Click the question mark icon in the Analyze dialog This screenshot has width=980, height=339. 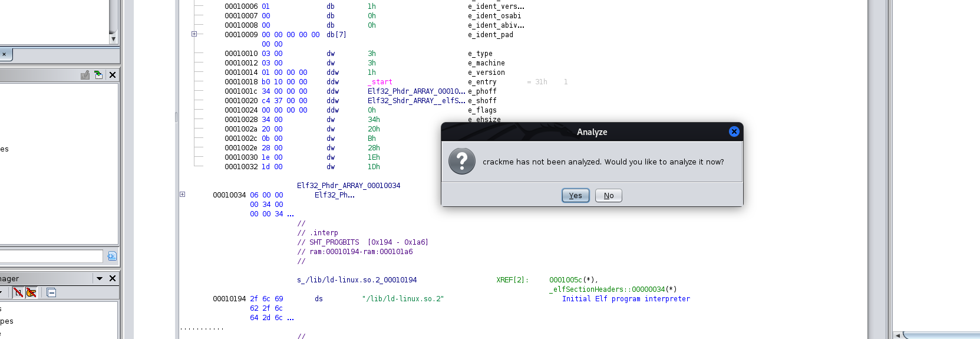pos(462,162)
